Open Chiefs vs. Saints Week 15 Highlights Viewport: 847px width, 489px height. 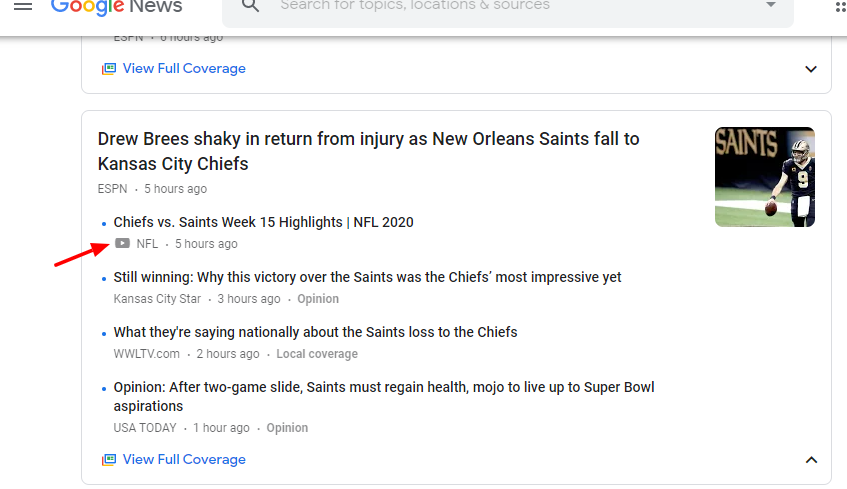264,222
